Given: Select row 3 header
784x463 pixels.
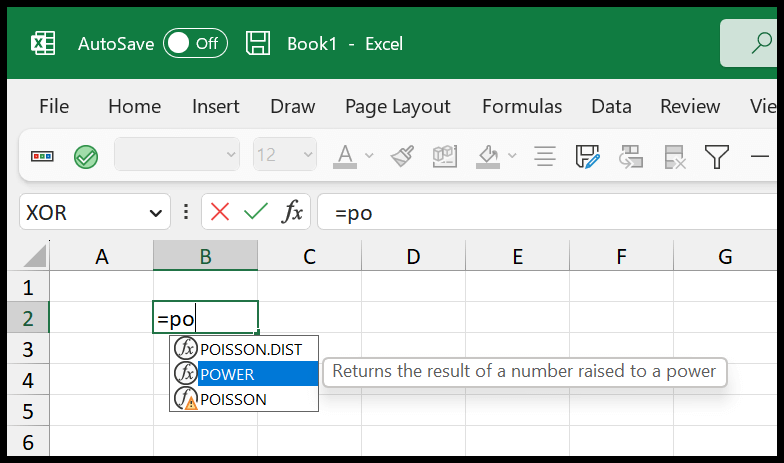Looking at the screenshot, I should point(28,349).
